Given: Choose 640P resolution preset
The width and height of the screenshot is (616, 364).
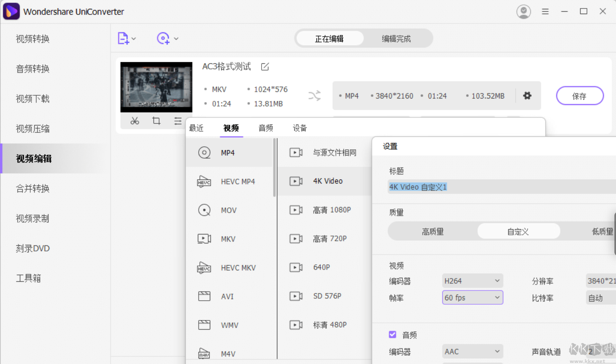Looking at the screenshot, I should pos(325,267).
